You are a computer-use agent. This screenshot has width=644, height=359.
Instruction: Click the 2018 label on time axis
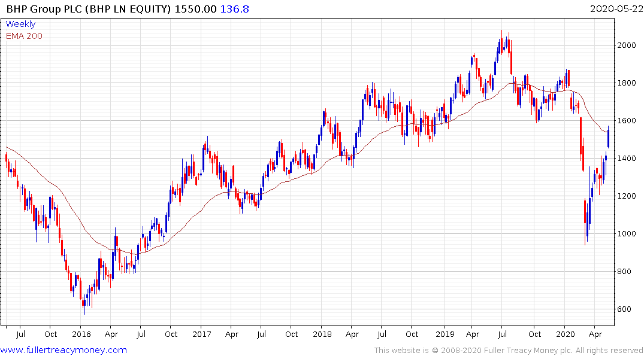coord(322,334)
